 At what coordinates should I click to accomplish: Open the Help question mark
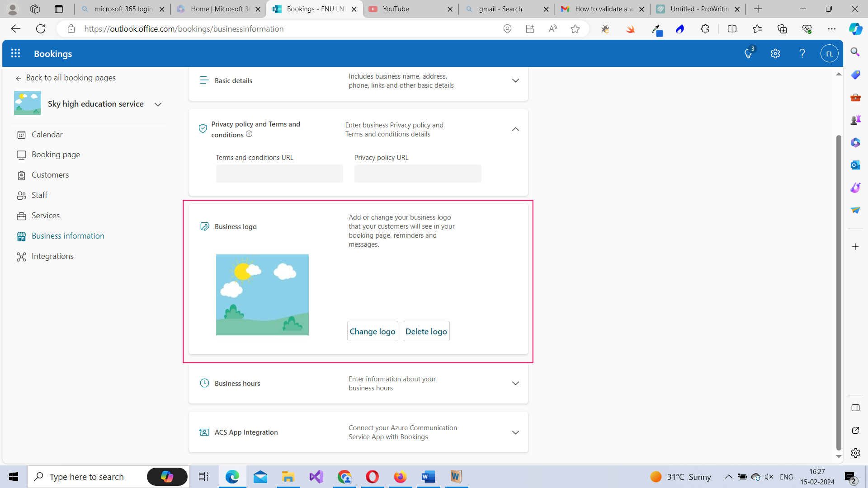[802, 53]
